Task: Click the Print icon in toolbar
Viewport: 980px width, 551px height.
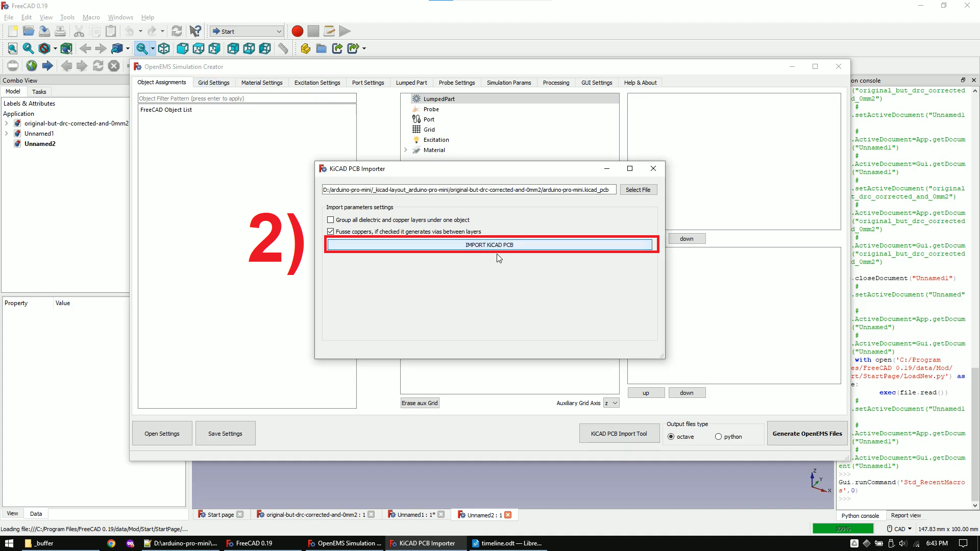Action: pyautogui.click(x=60, y=31)
